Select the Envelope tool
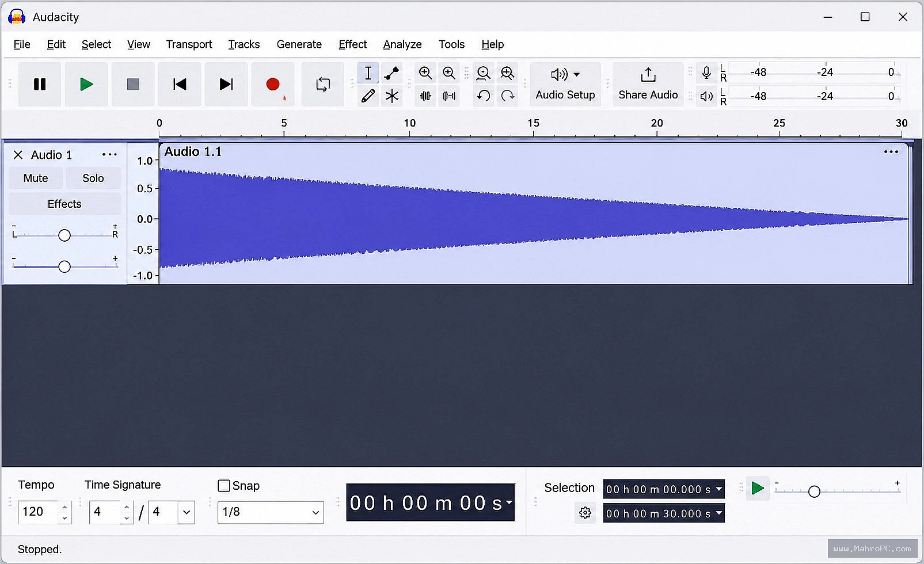Viewport: 924px width, 564px height. tap(392, 73)
